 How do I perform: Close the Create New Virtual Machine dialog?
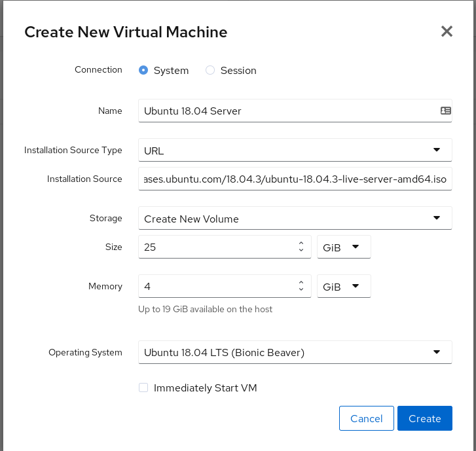coord(447,31)
